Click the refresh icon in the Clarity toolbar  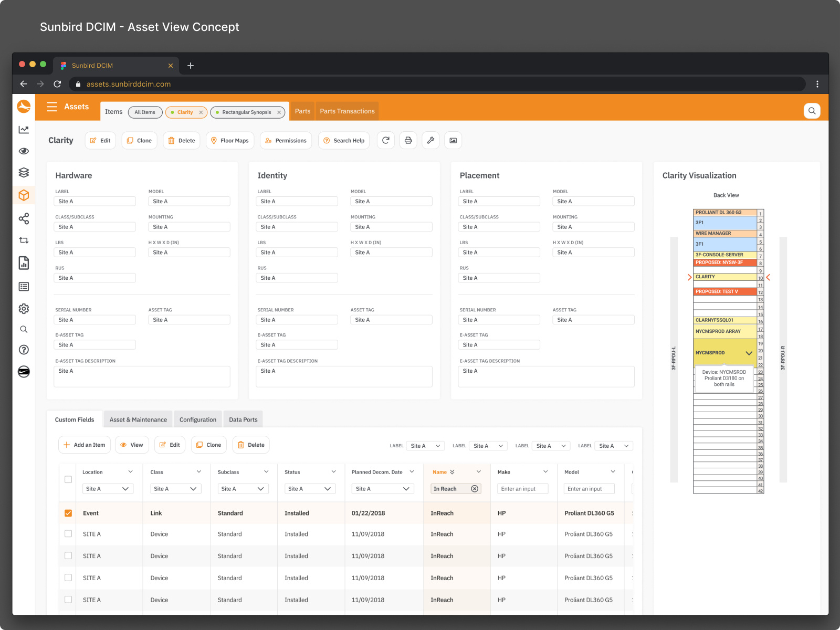[386, 140]
